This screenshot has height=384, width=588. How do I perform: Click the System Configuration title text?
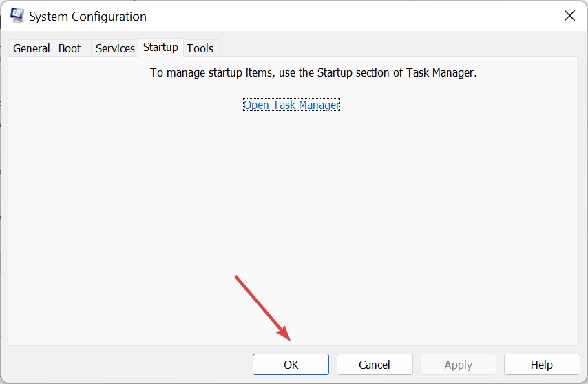(87, 17)
